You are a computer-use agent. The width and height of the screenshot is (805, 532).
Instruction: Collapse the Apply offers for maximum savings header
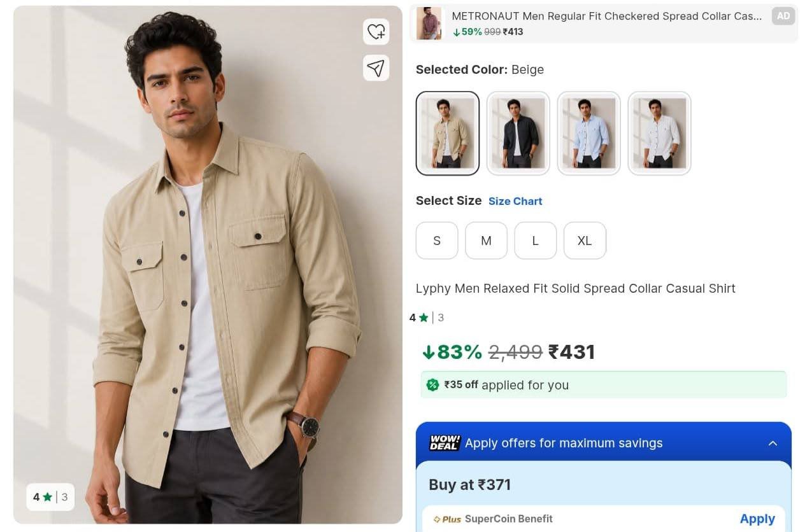tap(604, 443)
